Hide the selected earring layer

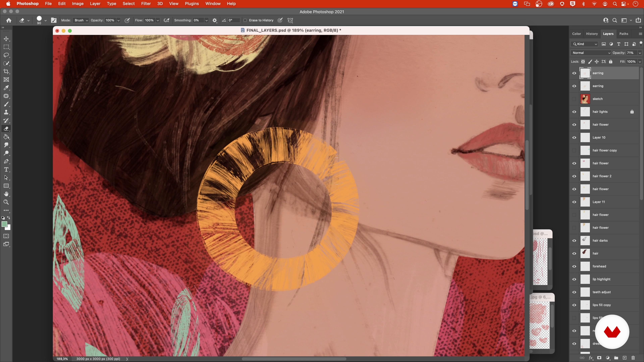pos(574,73)
